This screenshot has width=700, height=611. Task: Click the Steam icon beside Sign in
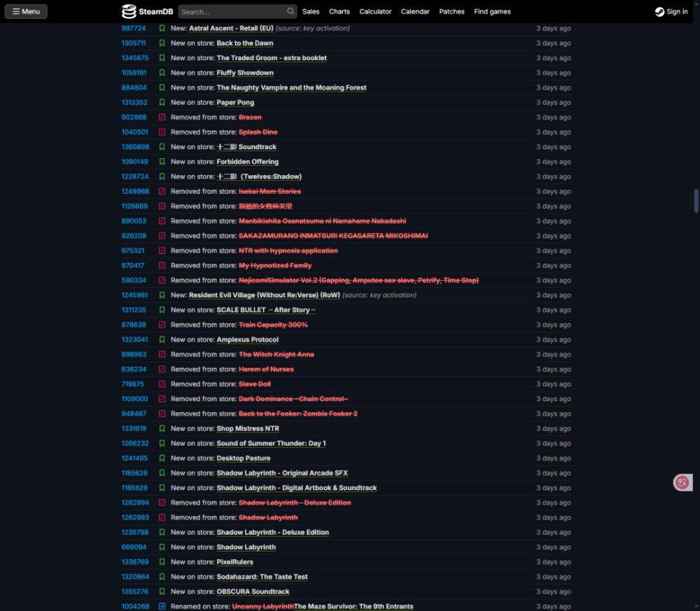coord(659,12)
